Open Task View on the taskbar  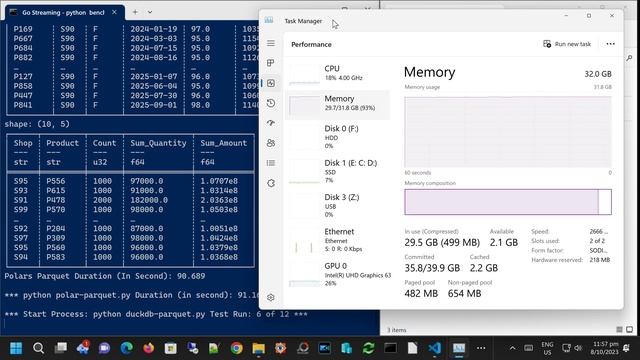[x=61, y=348]
